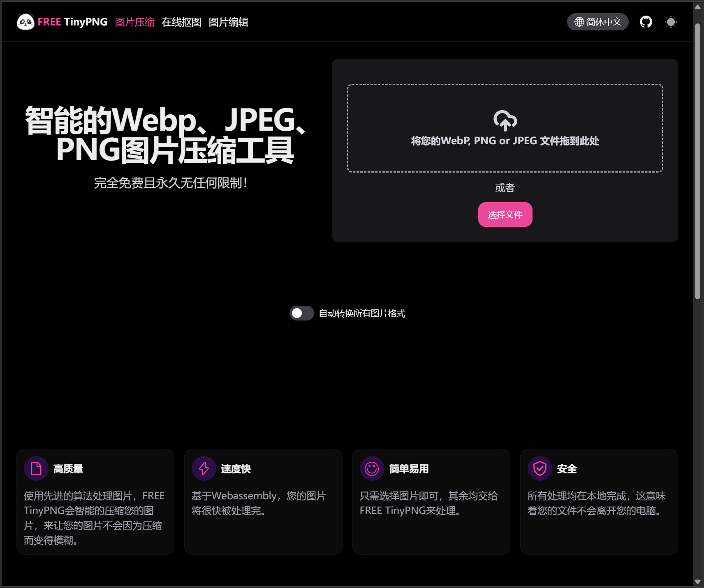Click the text 完全免费且永久无任何限制!

(x=171, y=183)
